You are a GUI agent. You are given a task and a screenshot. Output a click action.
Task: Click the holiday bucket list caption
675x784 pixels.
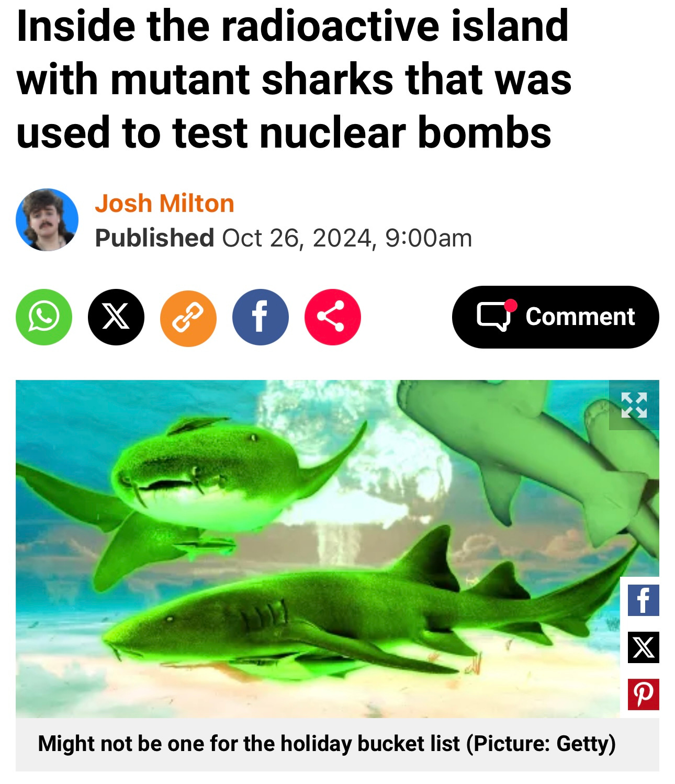[x=249, y=744]
